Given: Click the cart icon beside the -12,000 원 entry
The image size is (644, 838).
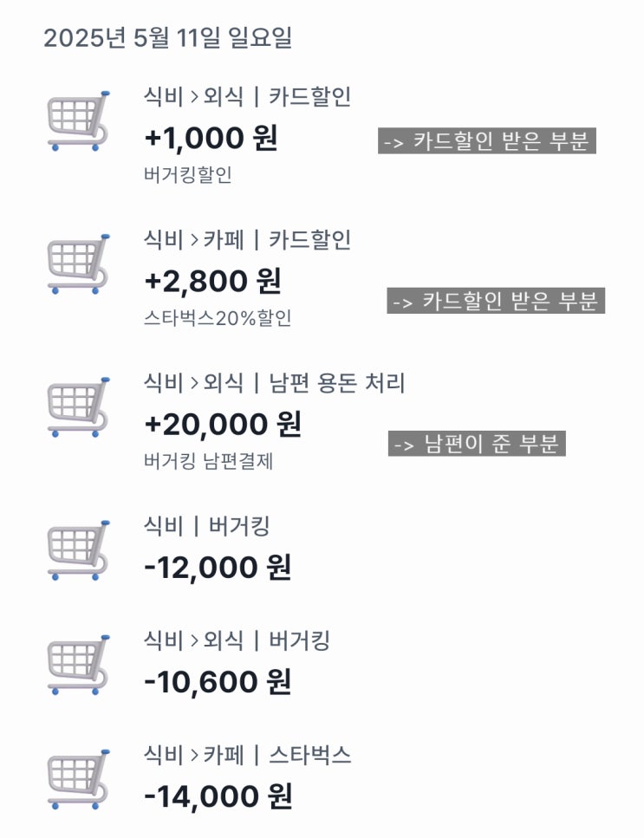Looking at the screenshot, I should (78, 550).
